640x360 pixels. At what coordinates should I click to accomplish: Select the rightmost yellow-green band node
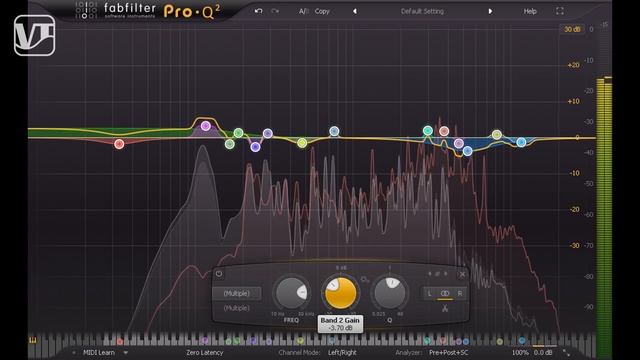coord(497,134)
